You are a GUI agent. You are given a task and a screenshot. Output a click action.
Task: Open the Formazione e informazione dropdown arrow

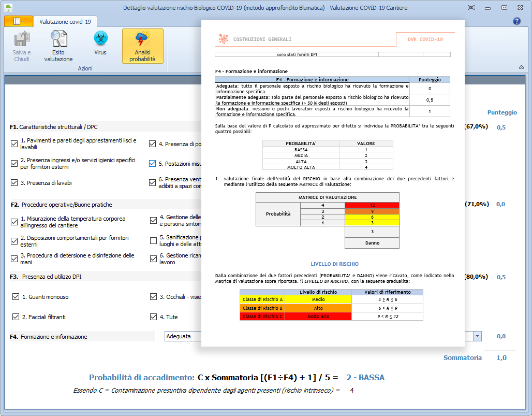(477, 336)
